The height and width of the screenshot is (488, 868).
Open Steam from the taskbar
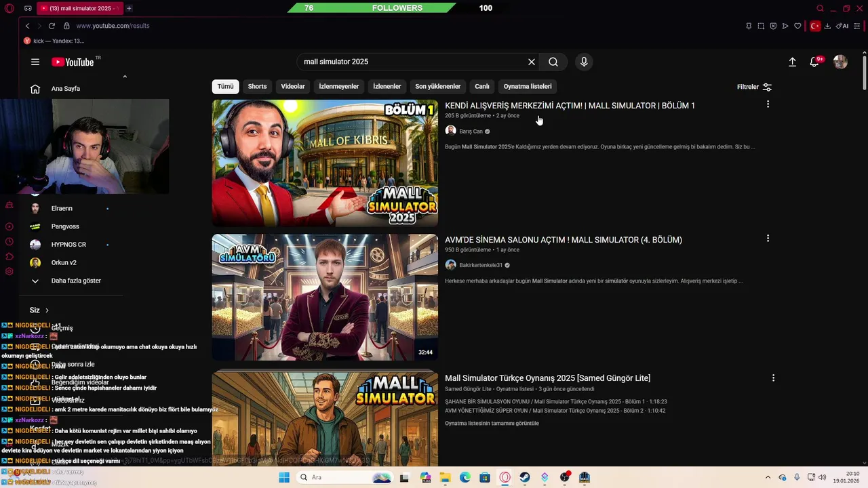(x=525, y=477)
